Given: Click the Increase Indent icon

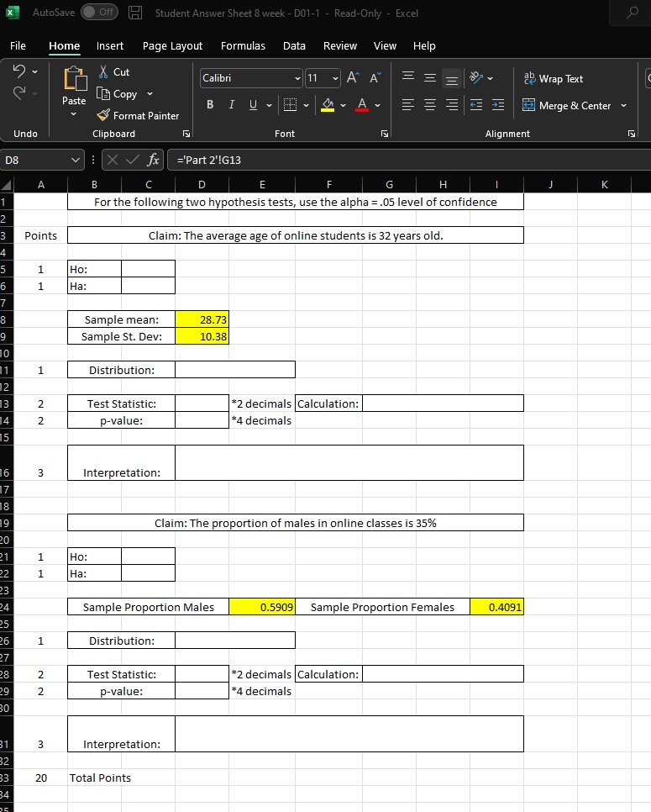Looking at the screenshot, I should tap(498, 105).
